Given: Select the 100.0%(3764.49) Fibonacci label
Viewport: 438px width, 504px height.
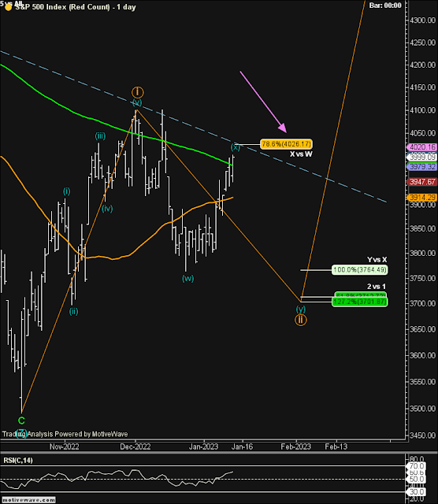Looking at the screenshot, I should pyautogui.click(x=359, y=269).
